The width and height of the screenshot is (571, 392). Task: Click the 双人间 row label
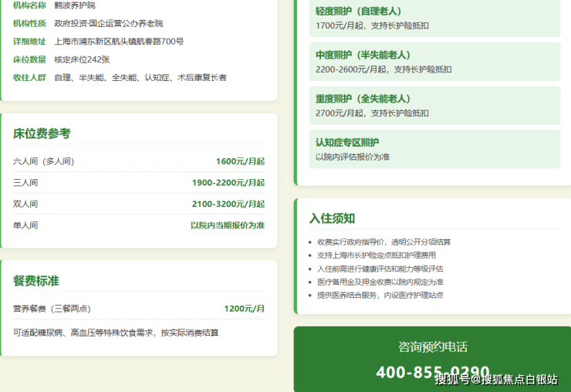pyautogui.click(x=25, y=204)
